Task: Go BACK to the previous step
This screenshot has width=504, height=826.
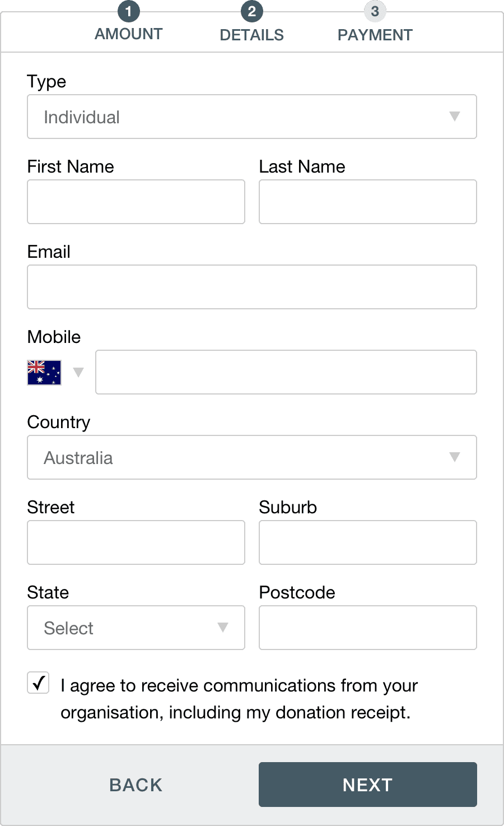Action: pos(136,785)
